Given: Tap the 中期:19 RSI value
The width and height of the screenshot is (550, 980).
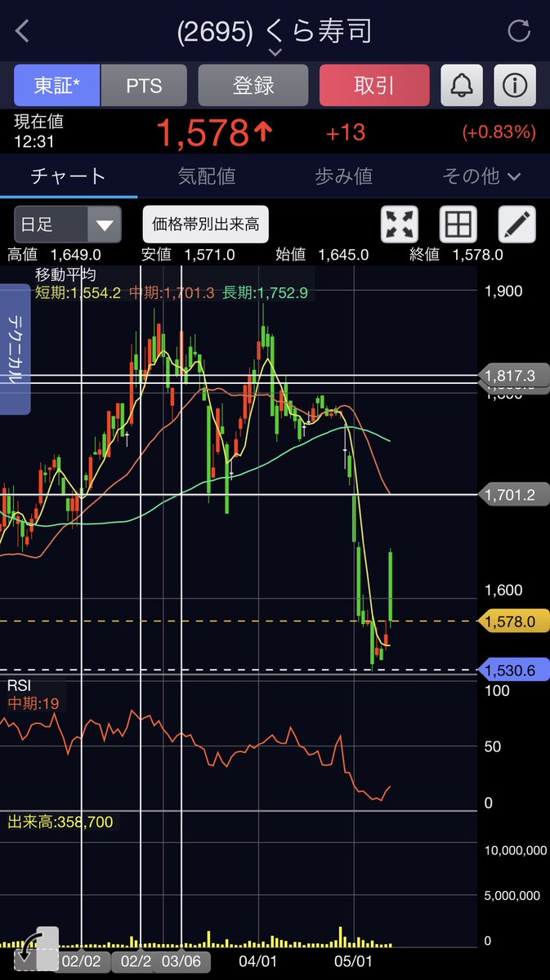Looking at the screenshot, I should [33, 702].
